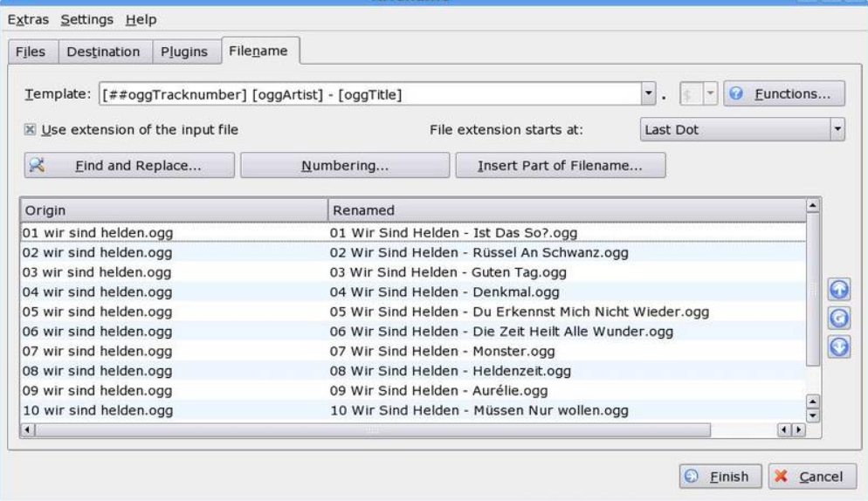The image size is (868, 501).
Task: Select row 08 wir sind helden.ogg
Action: 414,371
